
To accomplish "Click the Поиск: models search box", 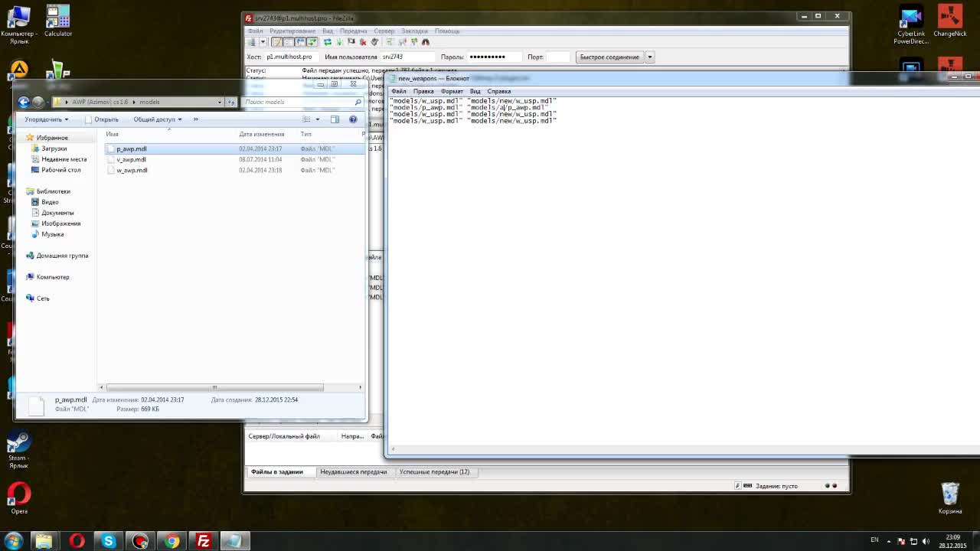I will pos(302,102).
